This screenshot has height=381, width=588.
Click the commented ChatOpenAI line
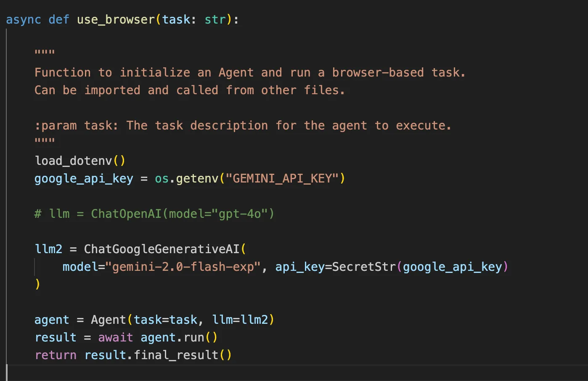(154, 214)
